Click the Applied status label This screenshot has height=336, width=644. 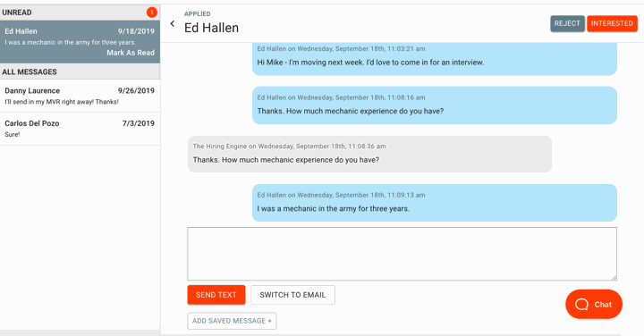197,14
